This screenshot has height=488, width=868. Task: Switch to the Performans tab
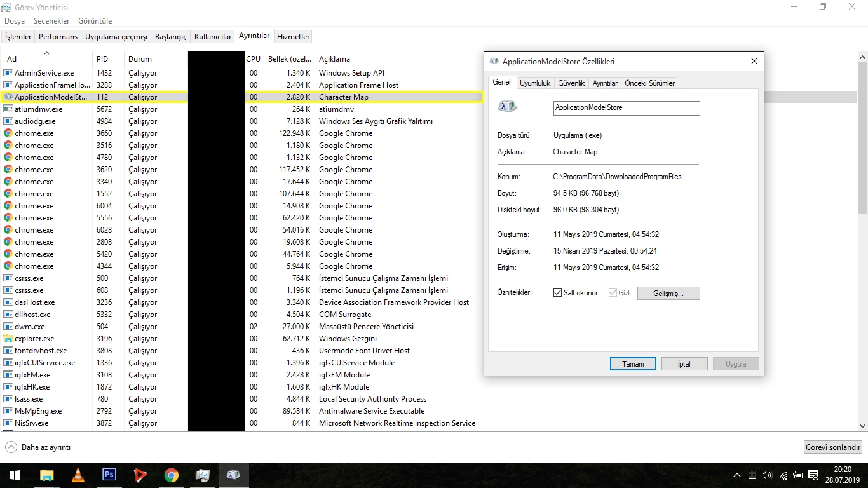click(58, 37)
